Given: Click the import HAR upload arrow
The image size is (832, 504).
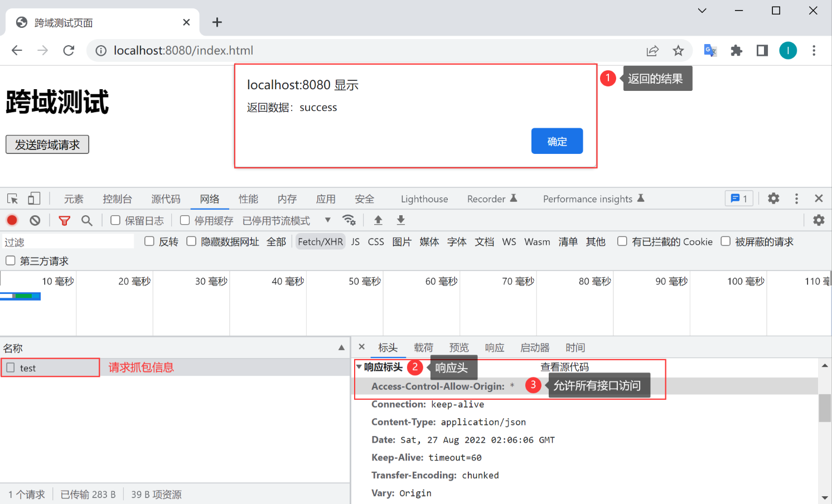Looking at the screenshot, I should pos(378,220).
